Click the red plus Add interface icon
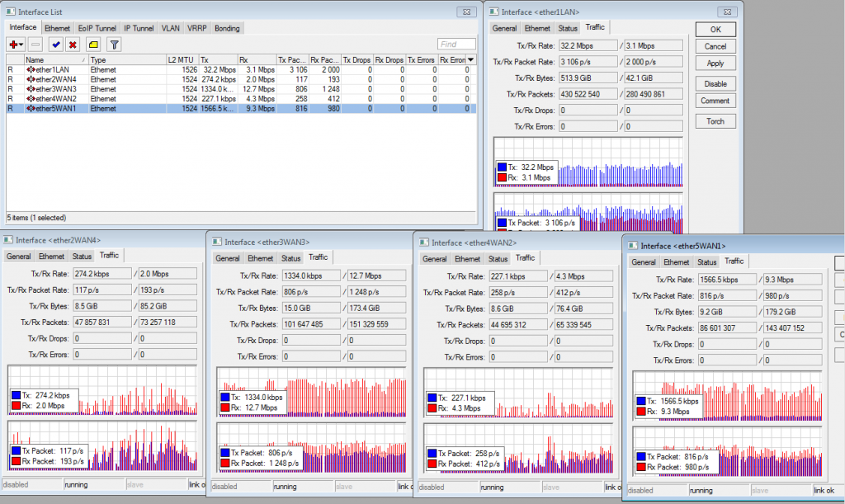Screen dimensions: 845x504 coord(16,45)
